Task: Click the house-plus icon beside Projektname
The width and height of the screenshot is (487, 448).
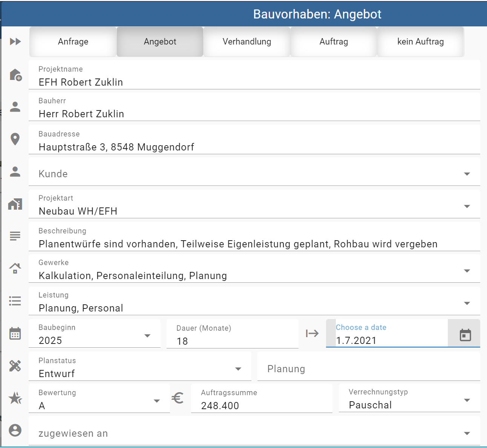Action: click(15, 75)
